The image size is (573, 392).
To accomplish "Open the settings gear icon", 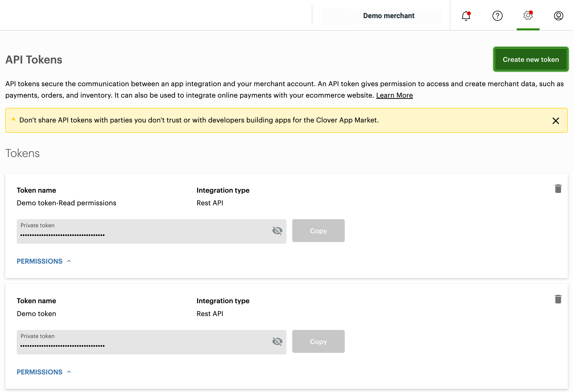I will tap(528, 16).
